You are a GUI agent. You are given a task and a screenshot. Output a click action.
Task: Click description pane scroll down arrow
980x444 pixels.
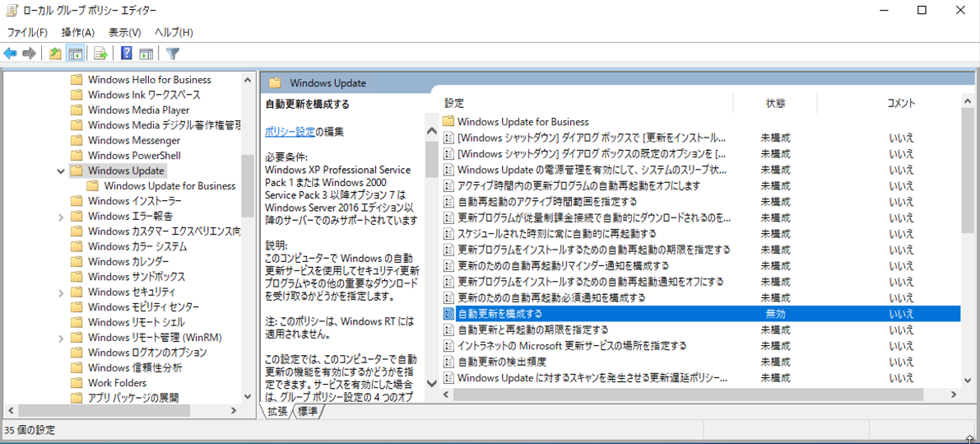coord(431,383)
